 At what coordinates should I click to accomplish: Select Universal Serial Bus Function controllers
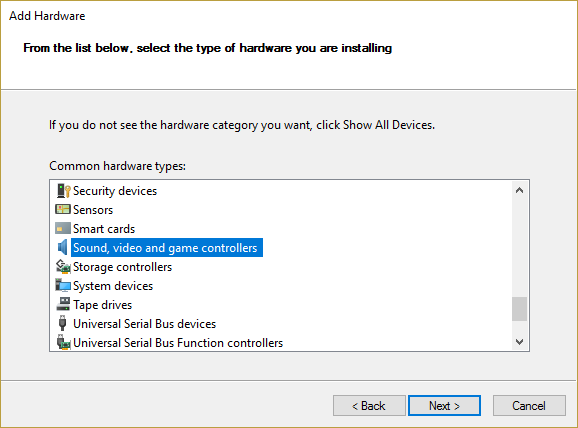click(x=178, y=343)
